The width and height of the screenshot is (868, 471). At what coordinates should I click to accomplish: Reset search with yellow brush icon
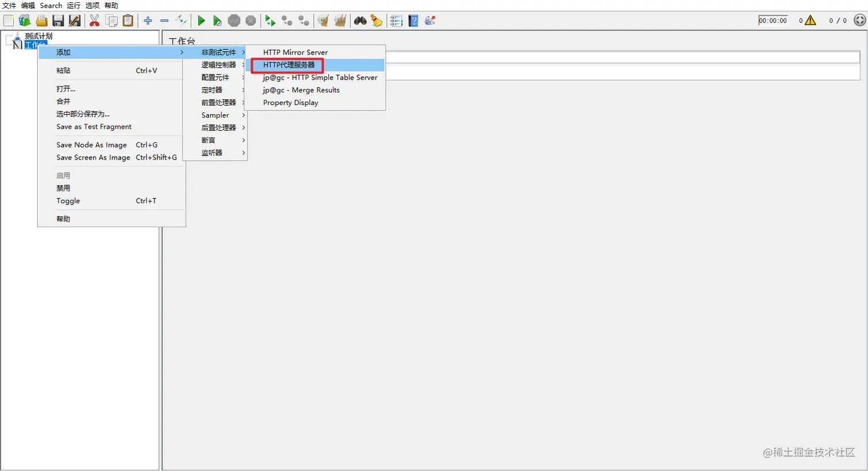[x=377, y=21]
